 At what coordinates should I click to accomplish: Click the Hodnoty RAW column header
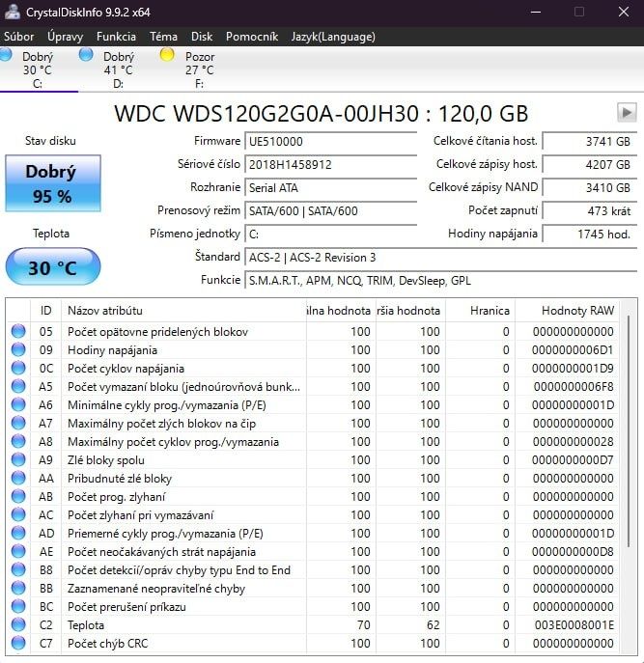click(x=567, y=311)
